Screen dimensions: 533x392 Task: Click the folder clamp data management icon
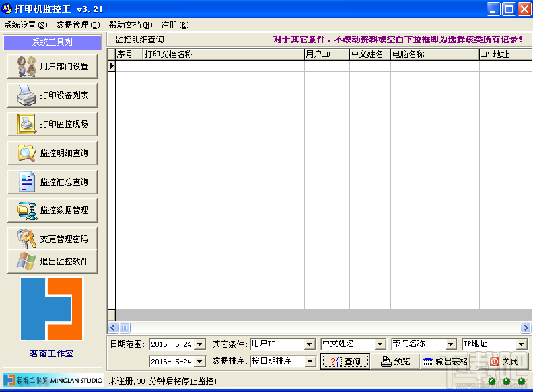coord(27,210)
